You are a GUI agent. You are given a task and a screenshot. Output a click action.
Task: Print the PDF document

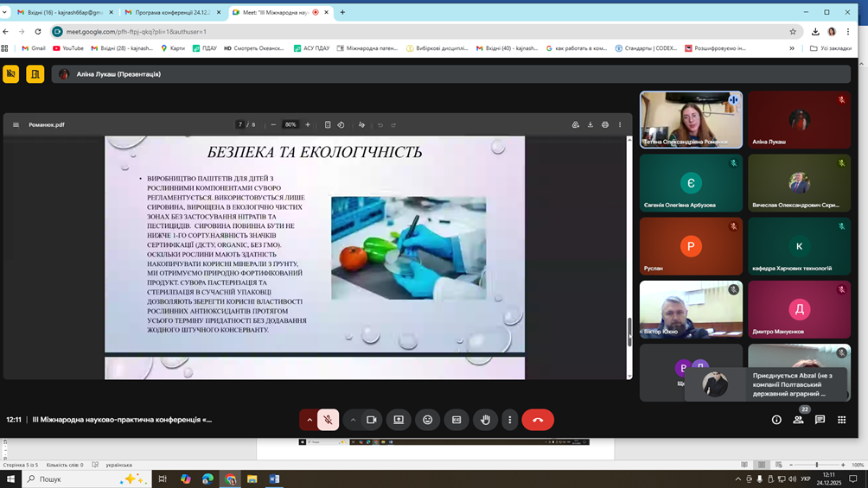pyautogui.click(x=605, y=124)
